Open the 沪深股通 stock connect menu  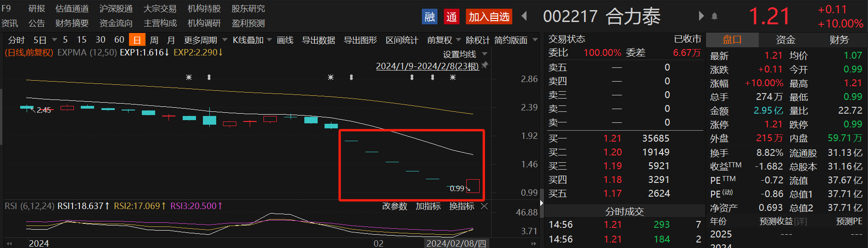coord(116,9)
